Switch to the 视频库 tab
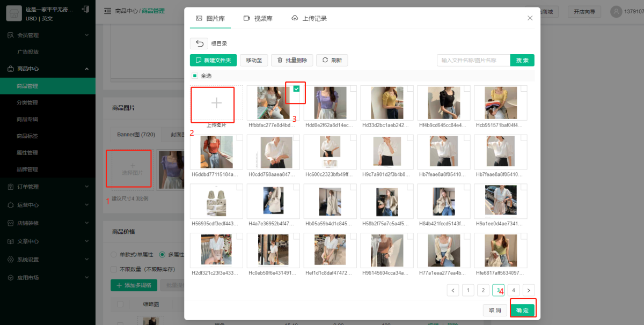This screenshot has width=644, height=325. pyautogui.click(x=258, y=18)
